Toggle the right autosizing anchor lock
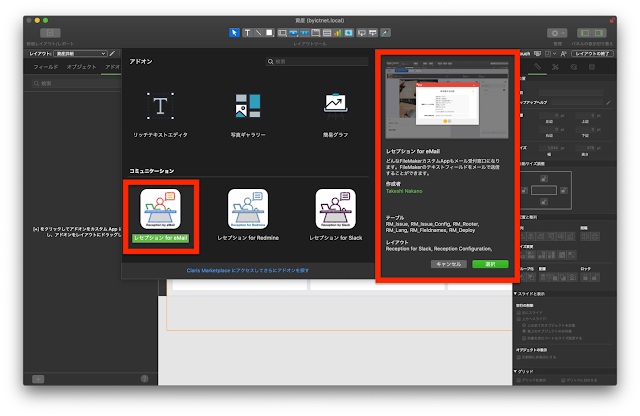This screenshot has height=416, width=640. click(x=564, y=190)
